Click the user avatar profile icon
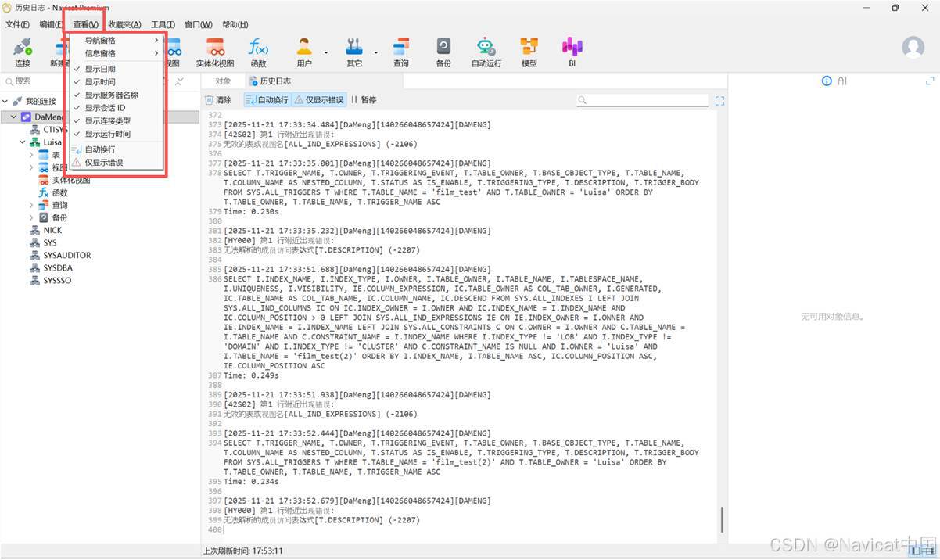 pyautogui.click(x=913, y=47)
